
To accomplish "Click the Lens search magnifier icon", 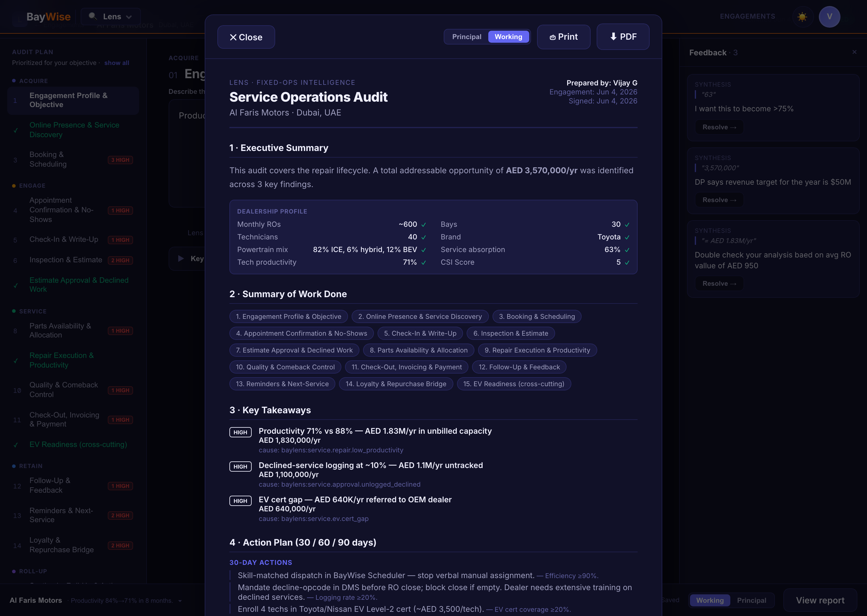I will [92, 16].
